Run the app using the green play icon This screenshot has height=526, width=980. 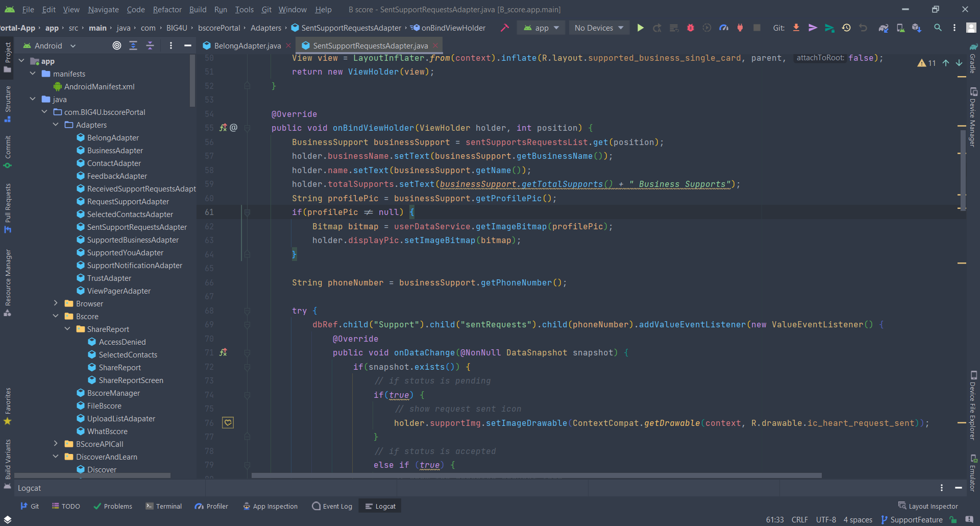(x=641, y=28)
